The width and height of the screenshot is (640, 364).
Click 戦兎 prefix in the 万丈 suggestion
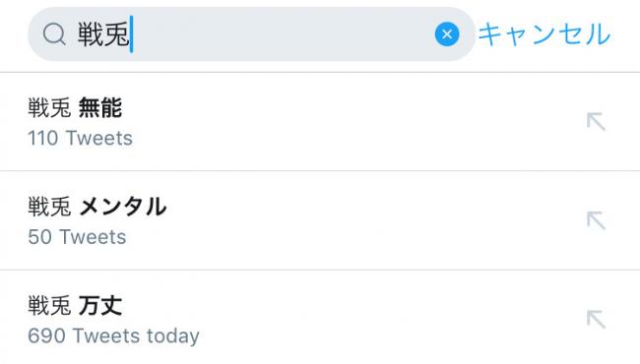(49, 305)
